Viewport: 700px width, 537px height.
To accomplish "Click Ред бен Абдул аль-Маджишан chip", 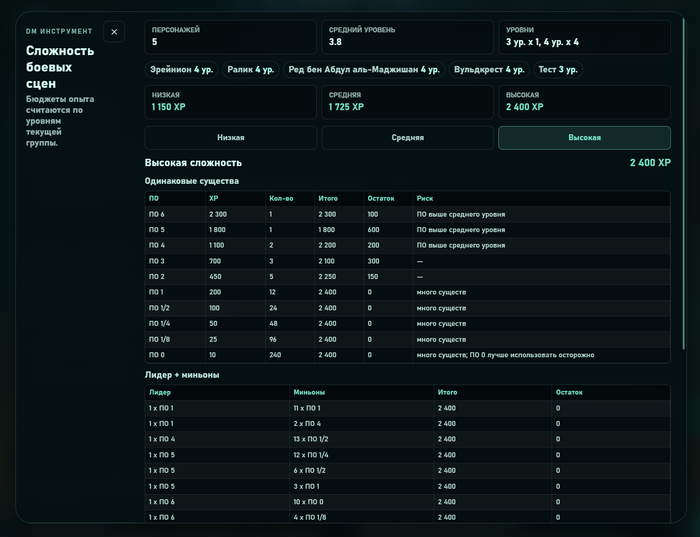I will 364,70.
